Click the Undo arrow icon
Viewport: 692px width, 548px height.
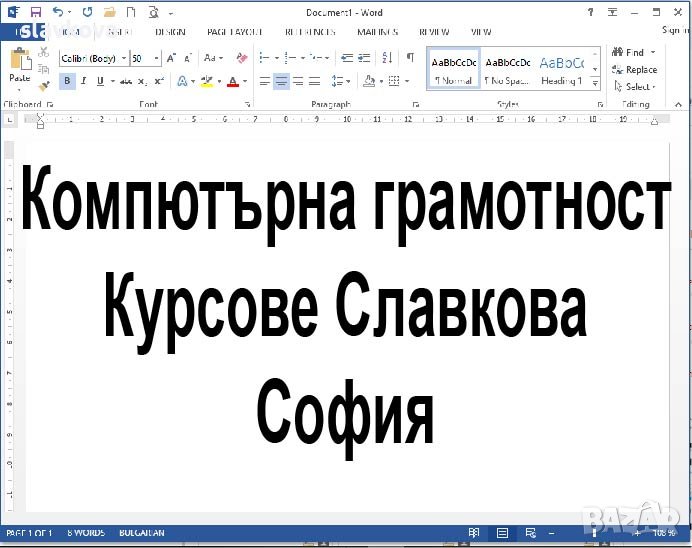(x=57, y=12)
